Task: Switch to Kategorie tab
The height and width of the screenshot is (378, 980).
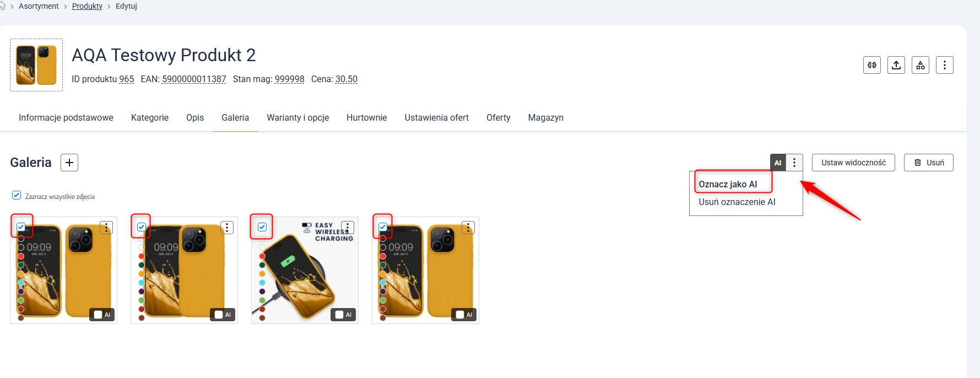Action: [150, 117]
